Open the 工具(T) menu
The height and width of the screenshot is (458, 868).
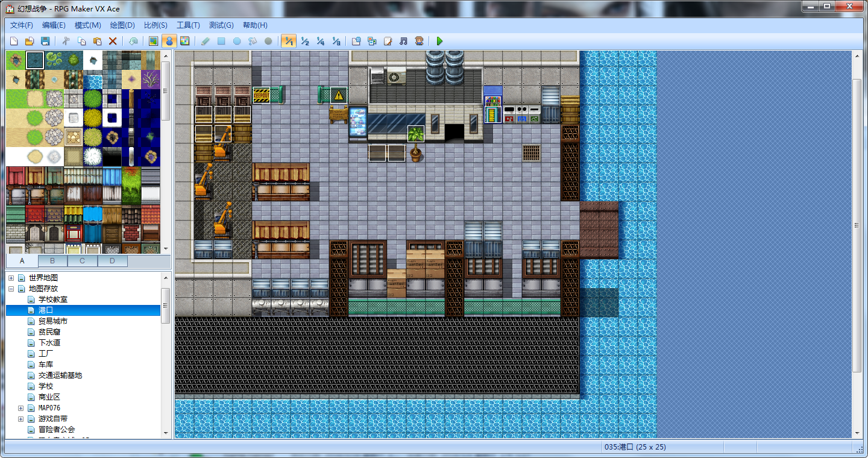pyautogui.click(x=188, y=25)
